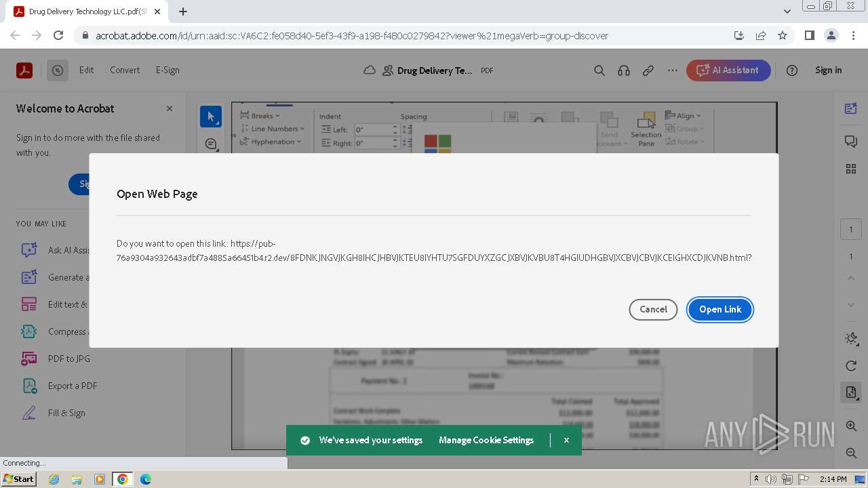Open the Chrome three-dot menu
This screenshot has width=868, height=488.
click(x=852, y=35)
